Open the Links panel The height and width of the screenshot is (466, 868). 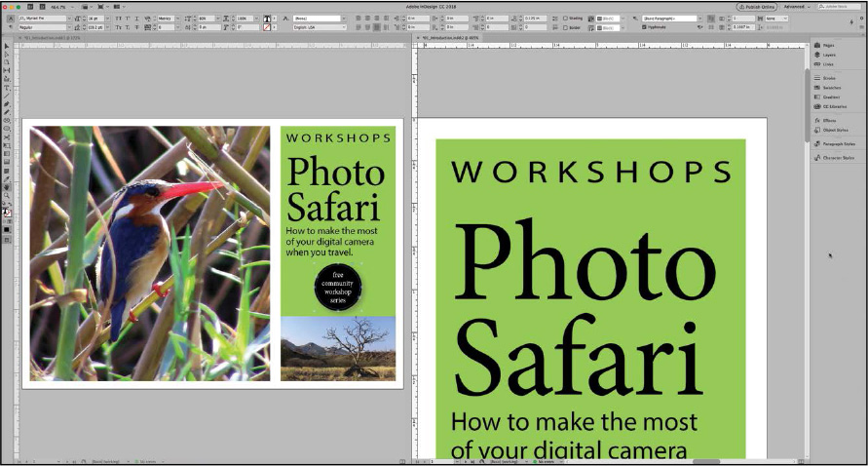[x=824, y=64]
